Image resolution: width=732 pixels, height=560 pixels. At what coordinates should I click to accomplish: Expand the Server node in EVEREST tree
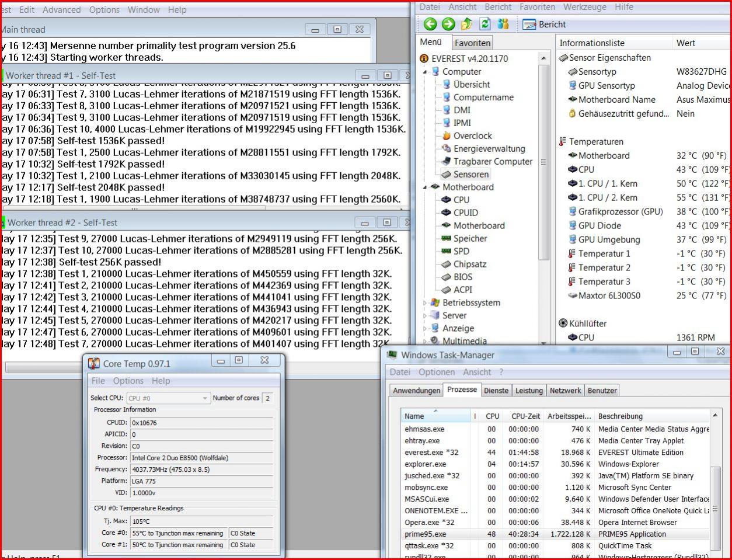[425, 316]
